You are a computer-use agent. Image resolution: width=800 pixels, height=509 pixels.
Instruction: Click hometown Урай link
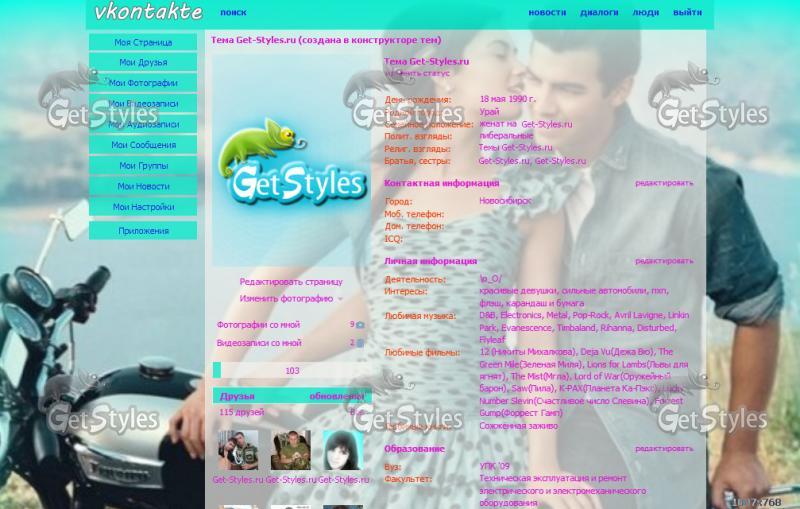coord(489,111)
